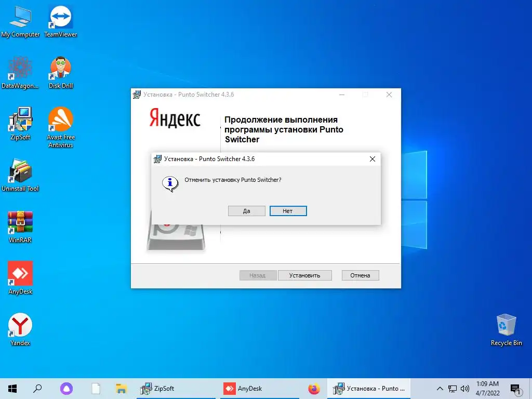Open taskbar search magnifier

[37, 389]
